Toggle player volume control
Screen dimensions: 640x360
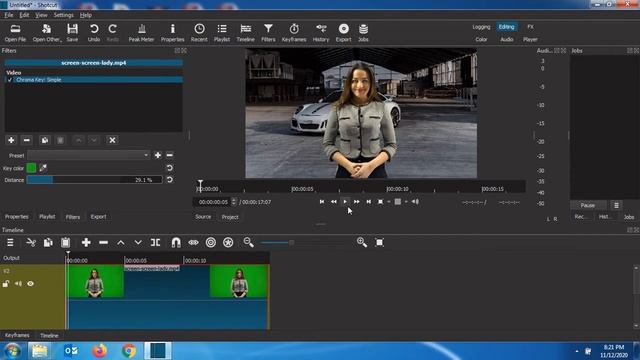415,202
